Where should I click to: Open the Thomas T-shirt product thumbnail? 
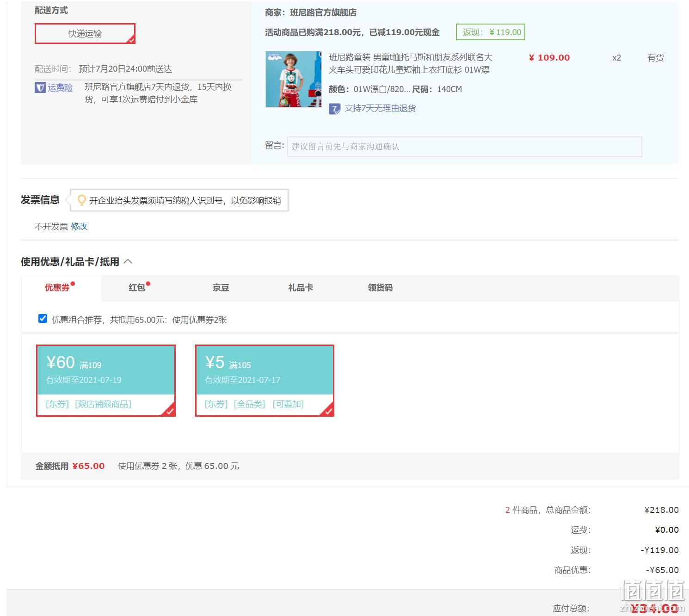pyautogui.click(x=294, y=79)
